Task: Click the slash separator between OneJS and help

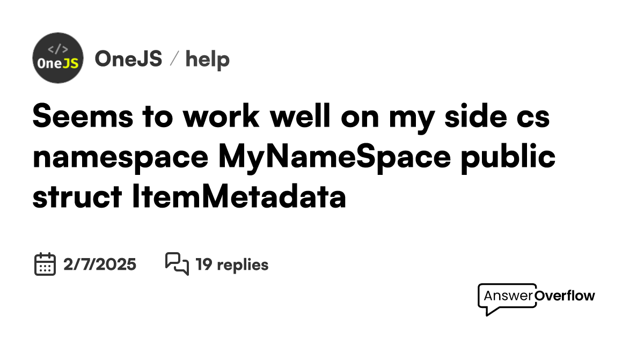Action: click(x=173, y=60)
